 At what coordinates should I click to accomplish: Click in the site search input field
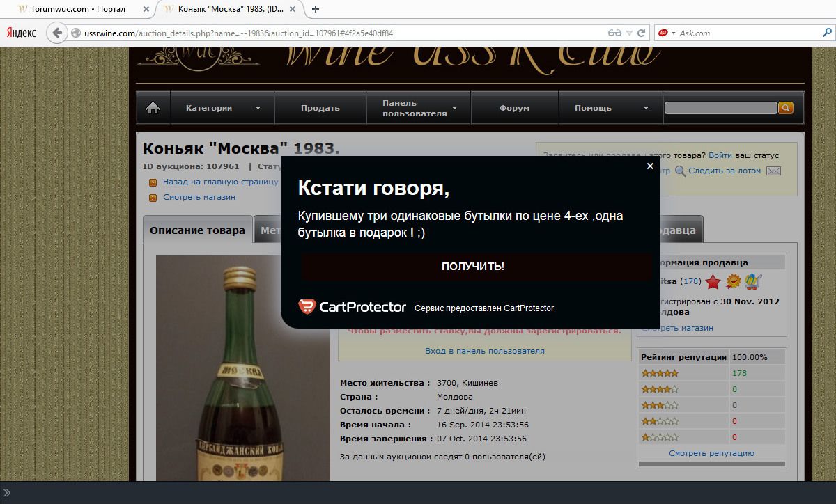pos(720,108)
